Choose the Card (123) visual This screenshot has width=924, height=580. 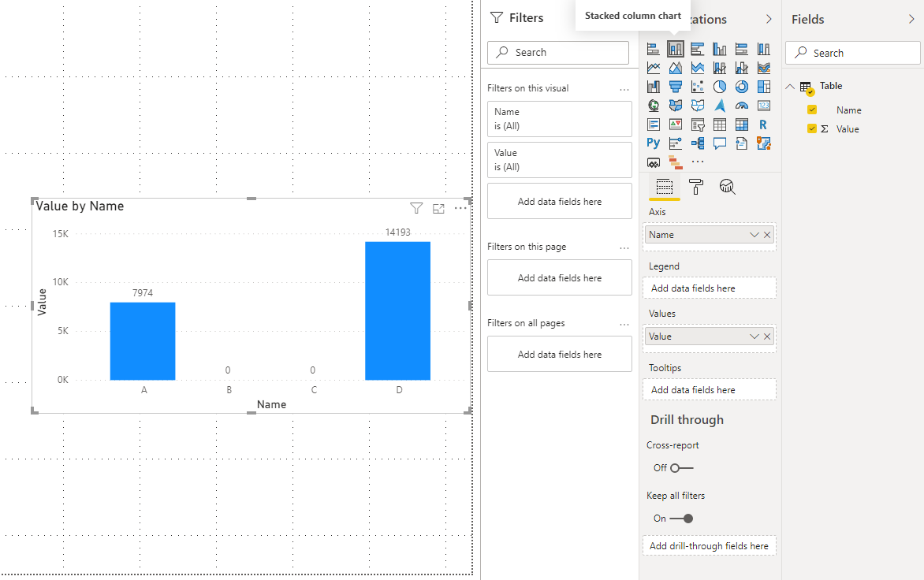764,106
